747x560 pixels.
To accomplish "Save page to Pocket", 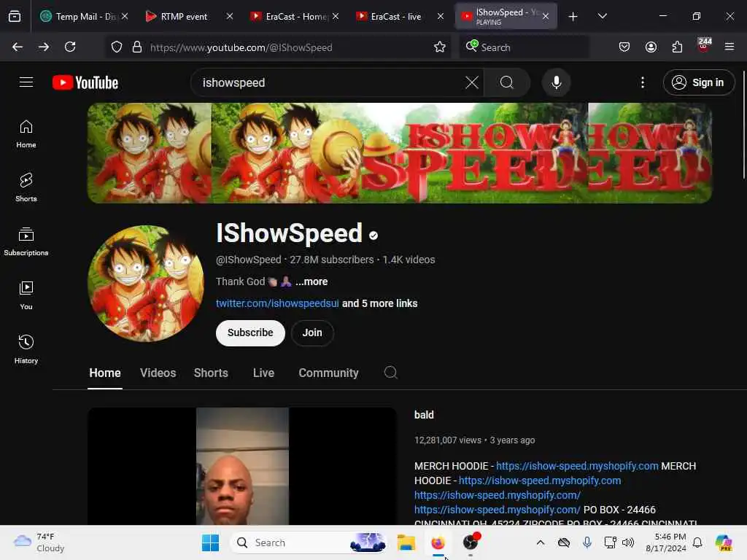I will tap(624, 47).
